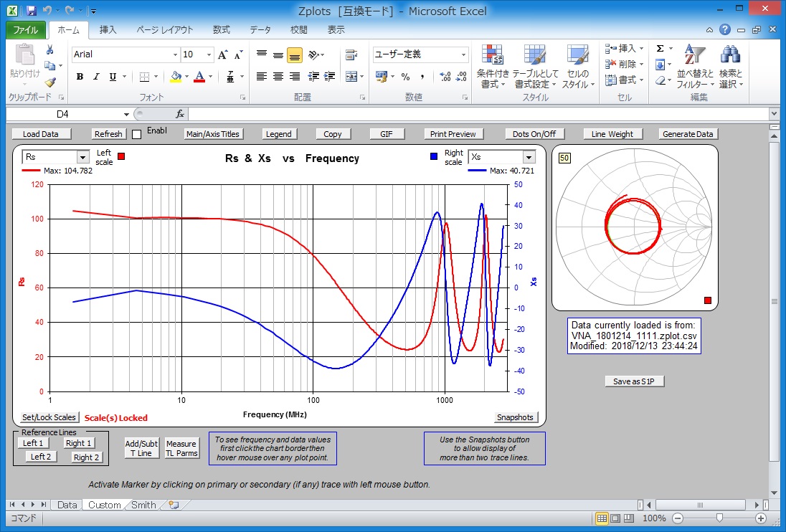Click the Set/Lock Scales button
This screenshot has height=532, width=786.
click(x=49, y=417)
